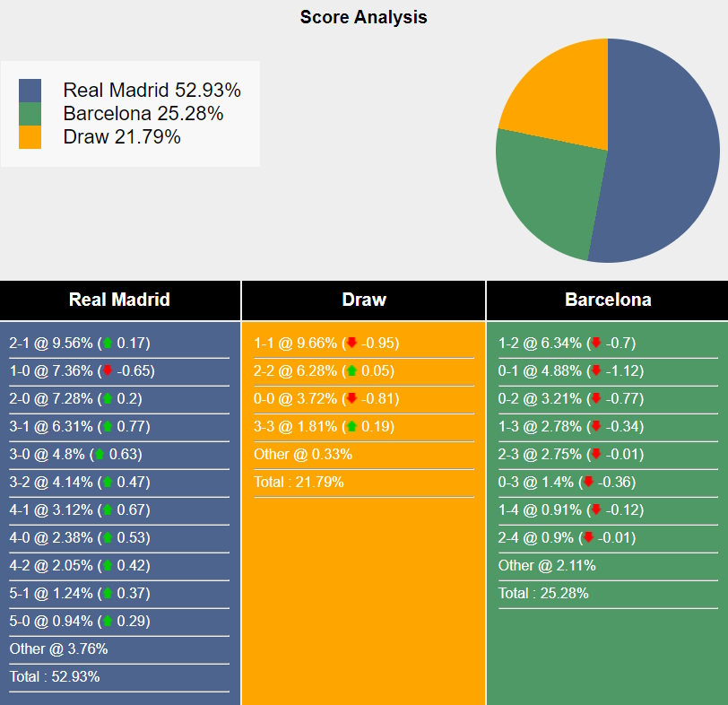The image size is (728, 705).
Task: Click the orange slice of the pie chart
Action: pos(560,94)
